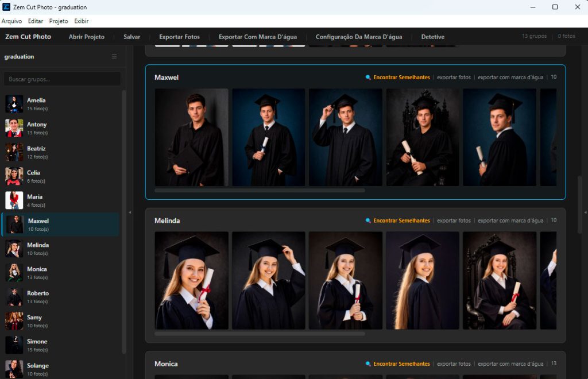The width and height of the screenshot is (588, 379).
Task: Select Melinda profile photo with long hair
Action: point(423,280)
